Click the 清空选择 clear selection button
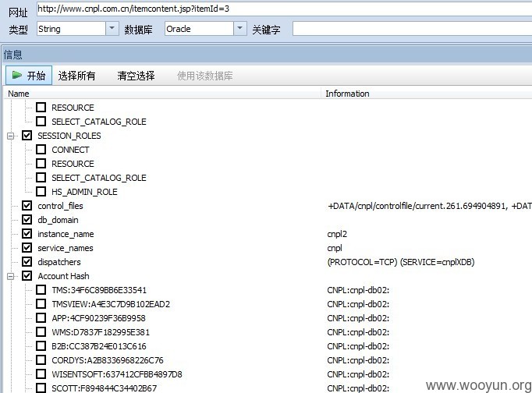The height and width of the screenshot is (393, 532). (x=136, y=76)
